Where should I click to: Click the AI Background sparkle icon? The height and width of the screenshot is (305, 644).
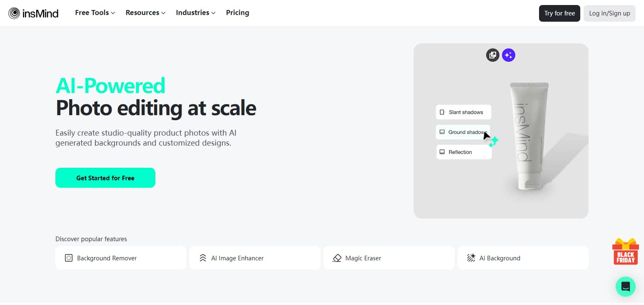(x=471, y=258)
